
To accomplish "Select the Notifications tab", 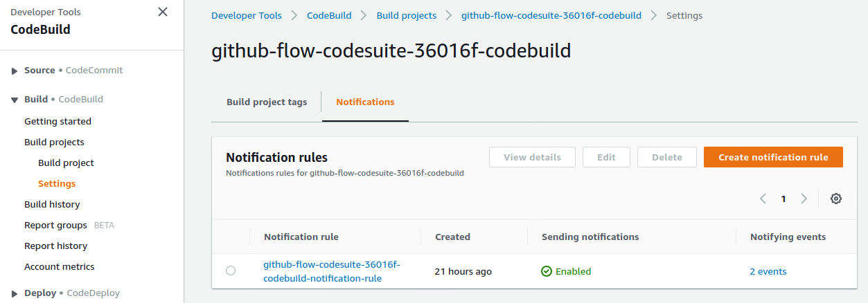I will point(365,102).
